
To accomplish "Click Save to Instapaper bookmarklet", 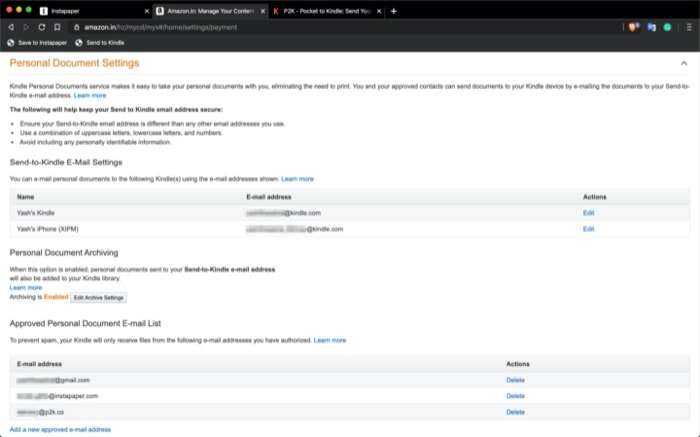I will pyautogui.click(x=38, y=43).
